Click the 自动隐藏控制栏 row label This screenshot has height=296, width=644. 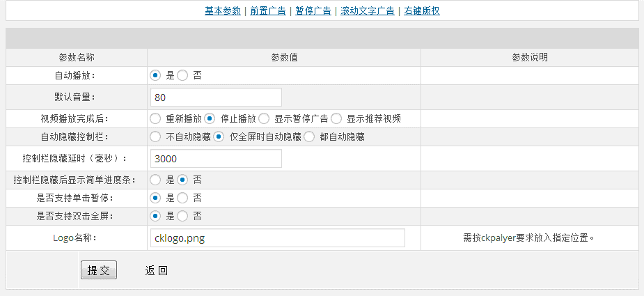point(74,137)
